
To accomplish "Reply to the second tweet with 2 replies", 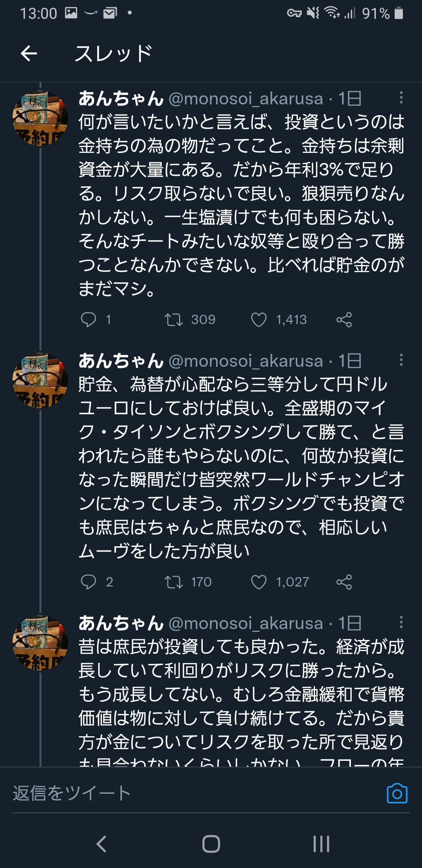I will [88, 582].
